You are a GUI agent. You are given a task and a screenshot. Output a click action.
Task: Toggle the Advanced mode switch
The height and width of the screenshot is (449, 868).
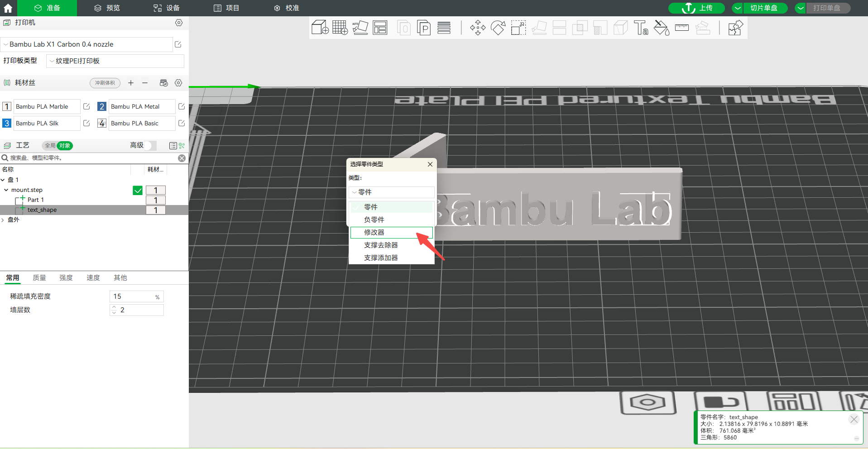tap(151, 145)
